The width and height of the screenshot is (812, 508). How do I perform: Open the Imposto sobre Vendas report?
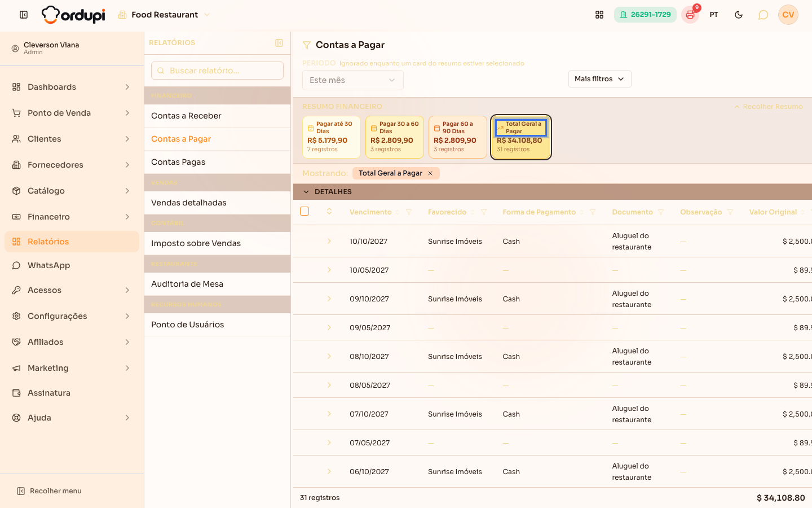pos(217,243)
